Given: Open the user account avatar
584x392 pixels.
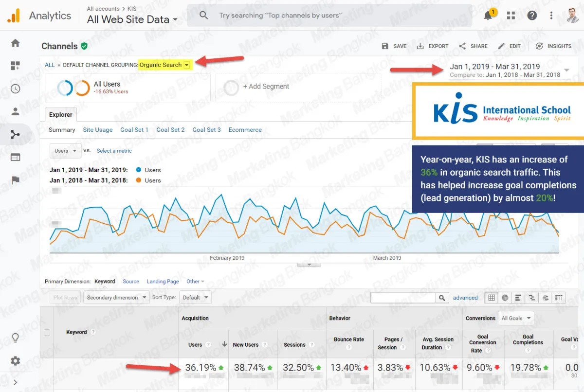Looking at the screenshot, I should [572, 16].
